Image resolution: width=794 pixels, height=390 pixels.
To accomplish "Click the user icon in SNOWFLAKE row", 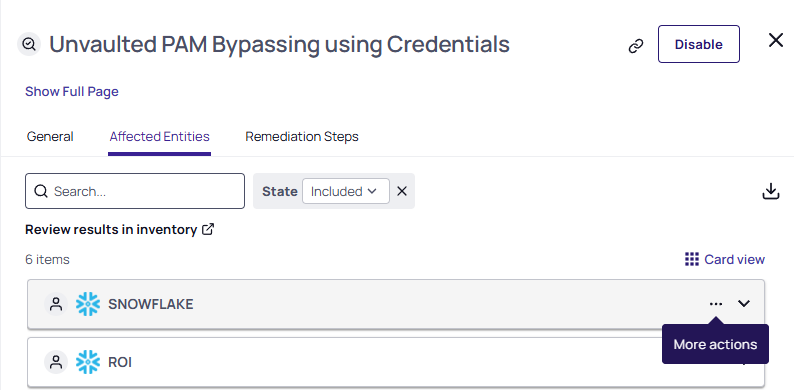I will click(56, 304).
